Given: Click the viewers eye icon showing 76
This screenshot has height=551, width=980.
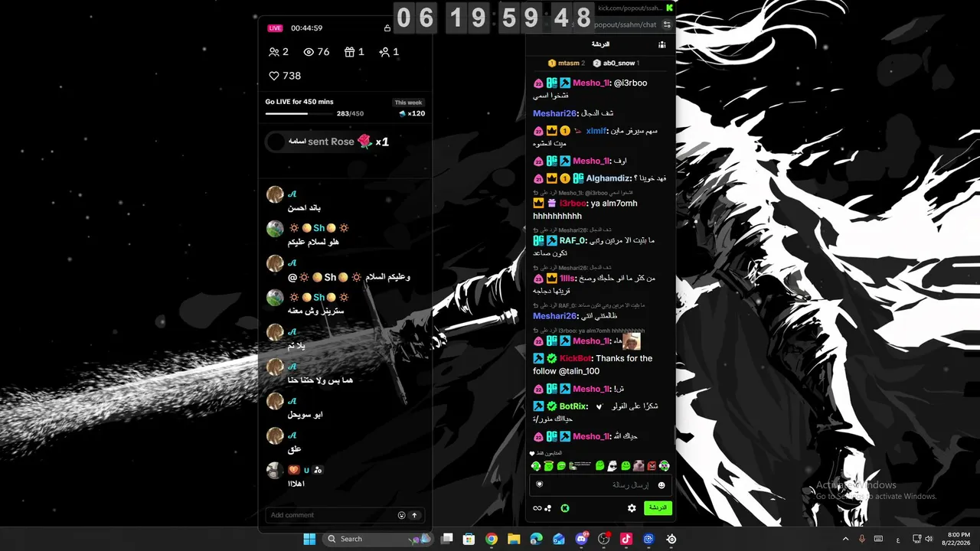Looking at the screenshot, I should (309, 52).
